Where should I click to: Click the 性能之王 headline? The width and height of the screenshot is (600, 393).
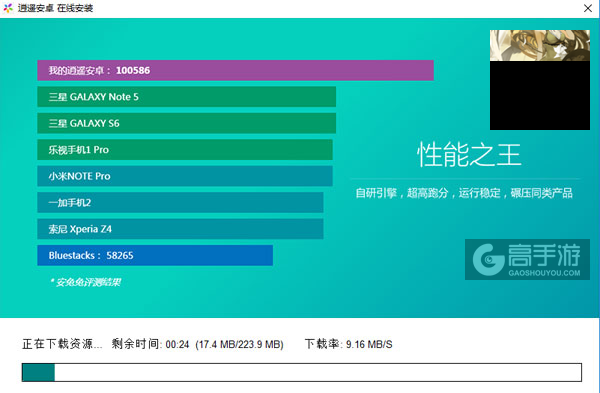pos(469,155)
